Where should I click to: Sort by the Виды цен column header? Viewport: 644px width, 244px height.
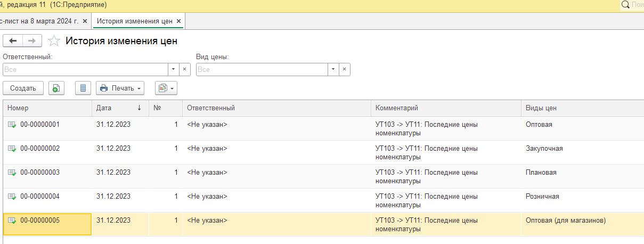[582, 108]
